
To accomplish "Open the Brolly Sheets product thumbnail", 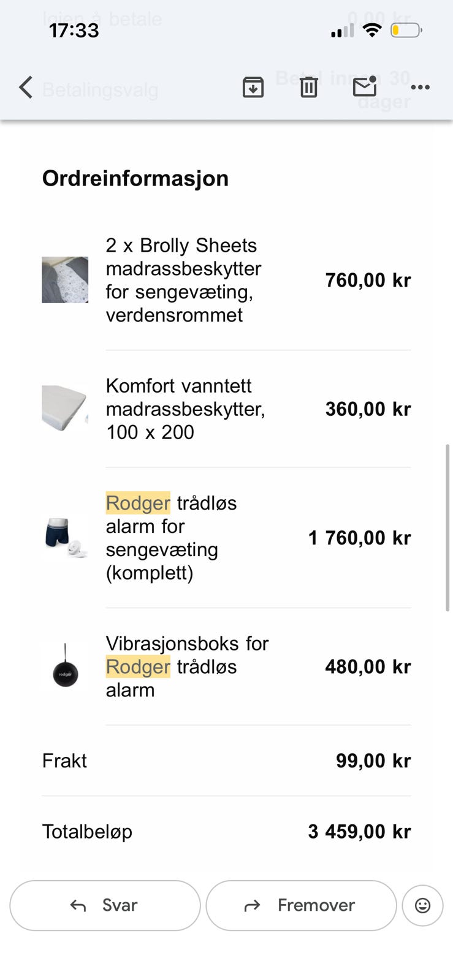I will 65,280.
